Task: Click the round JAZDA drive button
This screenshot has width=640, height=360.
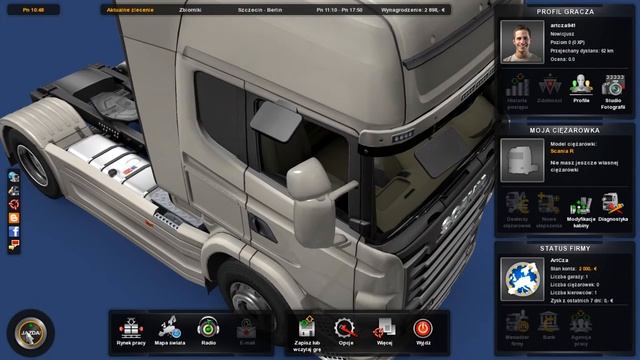Action: tap(31, 333)
